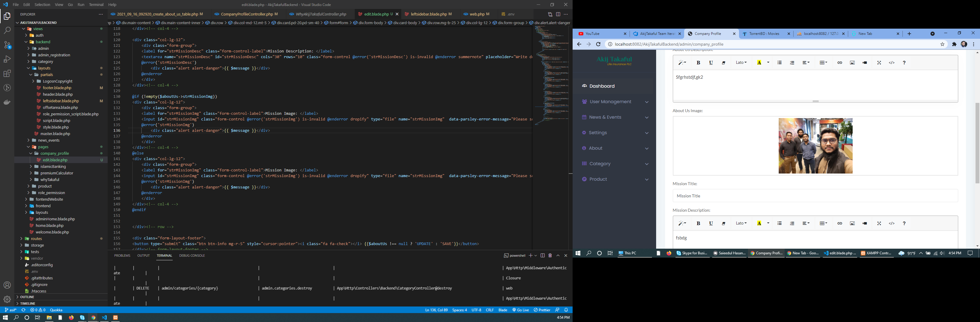This screenshot has height=322, width=980.
Task: Click the yellow highlight color button
Action: (759, 63)
